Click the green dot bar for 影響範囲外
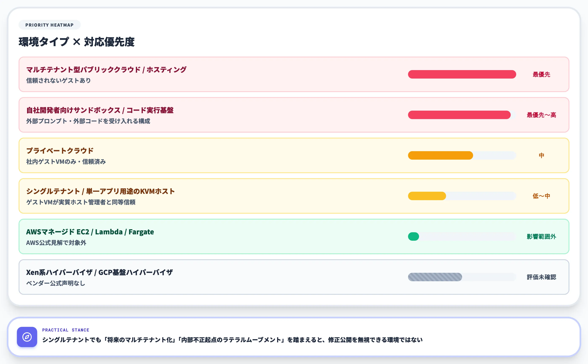 (413, 236)
